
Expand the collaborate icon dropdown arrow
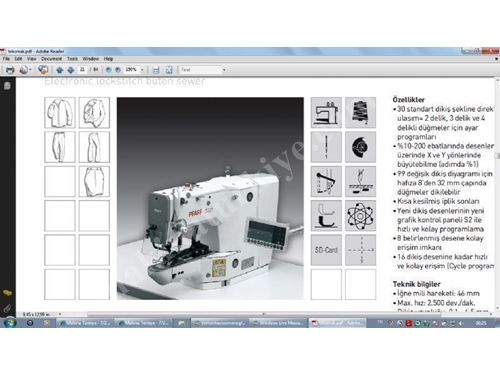30,70
